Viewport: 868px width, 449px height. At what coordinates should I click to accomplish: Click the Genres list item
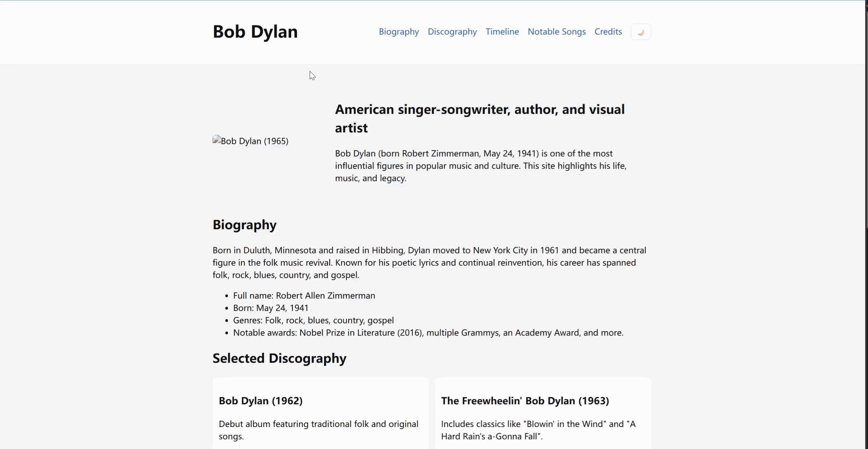[313, 320]
